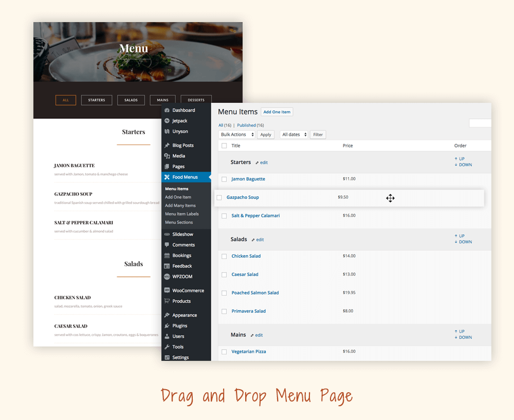Move the Salads section up
The image size is (514, 420).
(460, 236)
